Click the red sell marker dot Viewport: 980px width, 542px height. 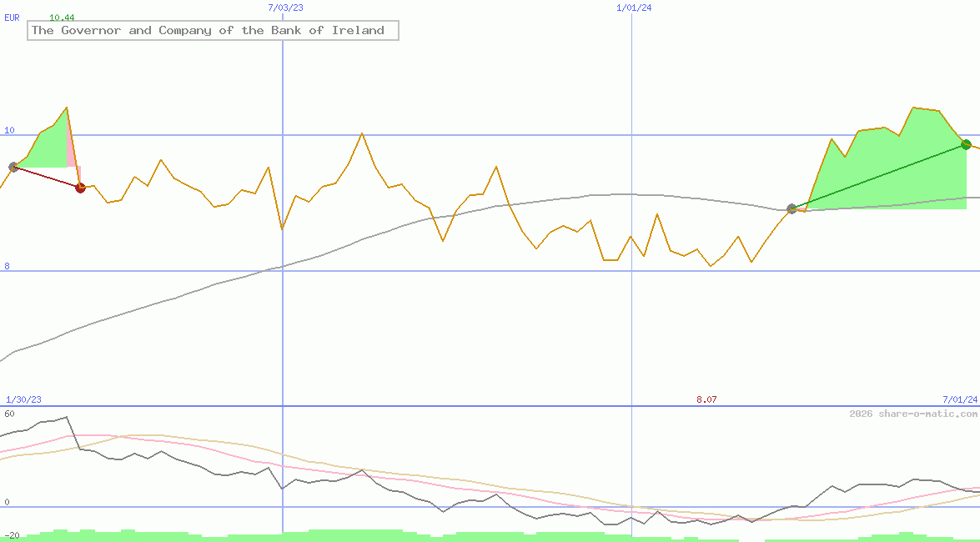click(80, 188)
